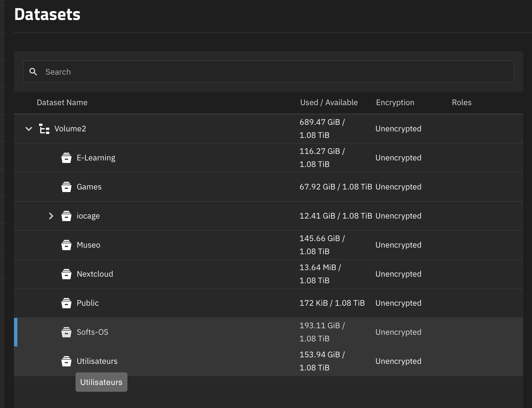Click the Encryption column header
The image size is (532, 408).
(x=395, y=103)
